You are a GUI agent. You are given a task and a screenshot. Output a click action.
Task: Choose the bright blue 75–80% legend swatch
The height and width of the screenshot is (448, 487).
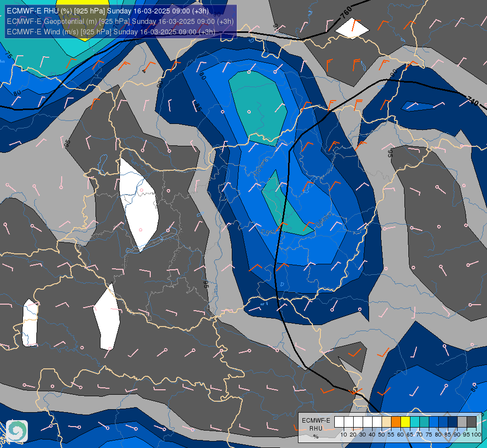(x=434, y=422)
